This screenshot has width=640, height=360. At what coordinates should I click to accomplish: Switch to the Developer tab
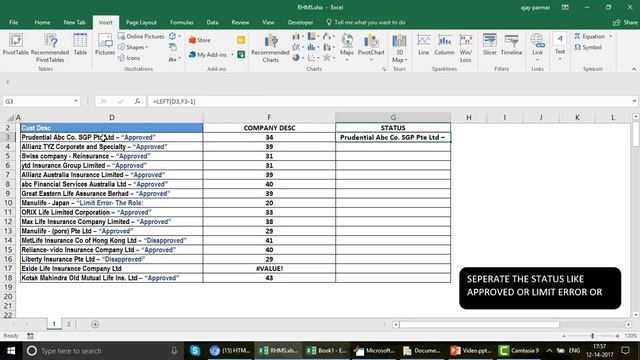point(300,22)
